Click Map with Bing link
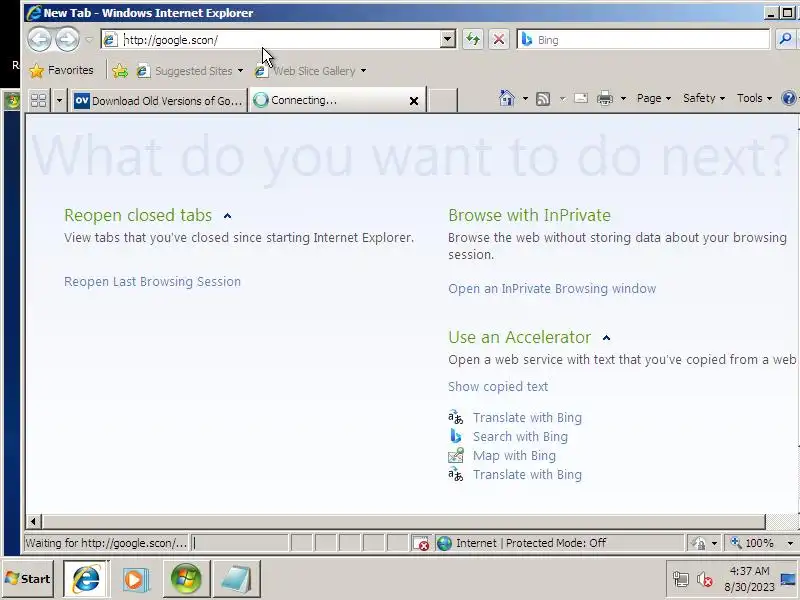 tap(514, 456)
